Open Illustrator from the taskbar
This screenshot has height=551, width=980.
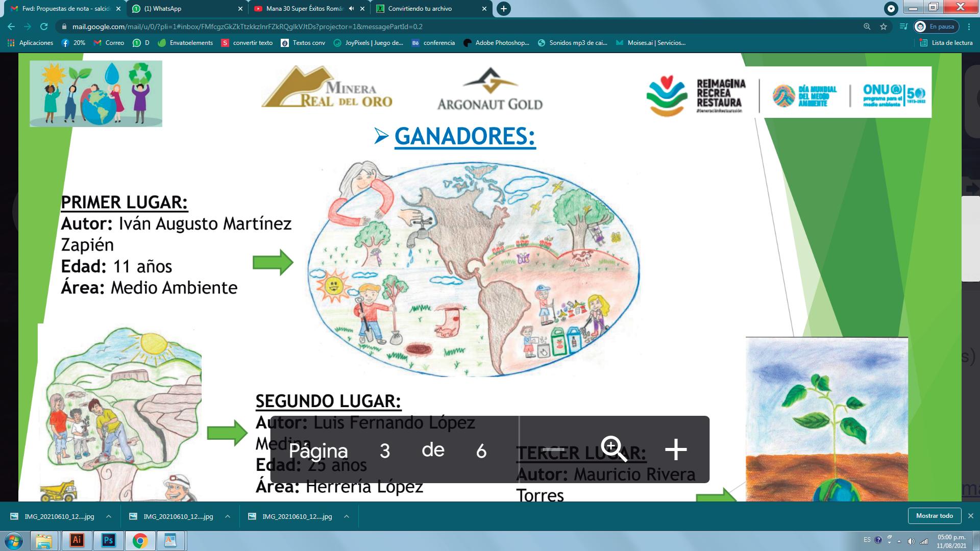77,540
